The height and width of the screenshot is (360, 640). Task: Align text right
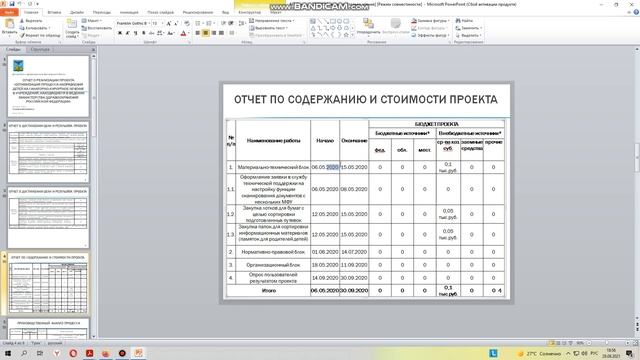[x=213, y=33]
